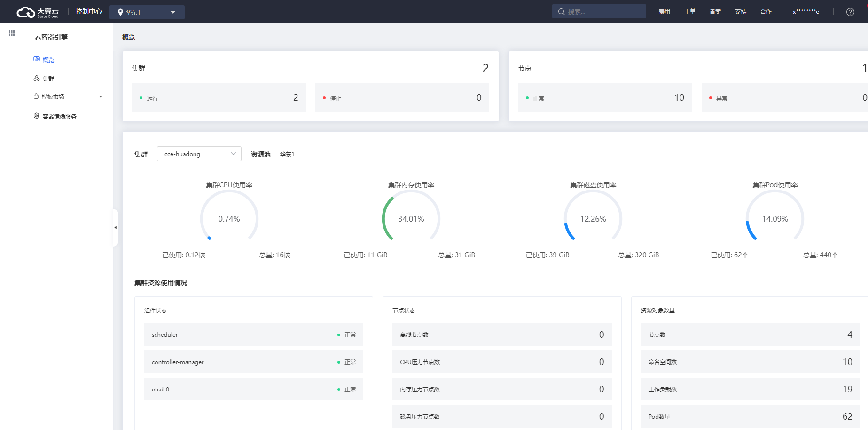The image size is (868, 430).
Task: Click the 资源池 华东1 value
Action: click(287, 154)
